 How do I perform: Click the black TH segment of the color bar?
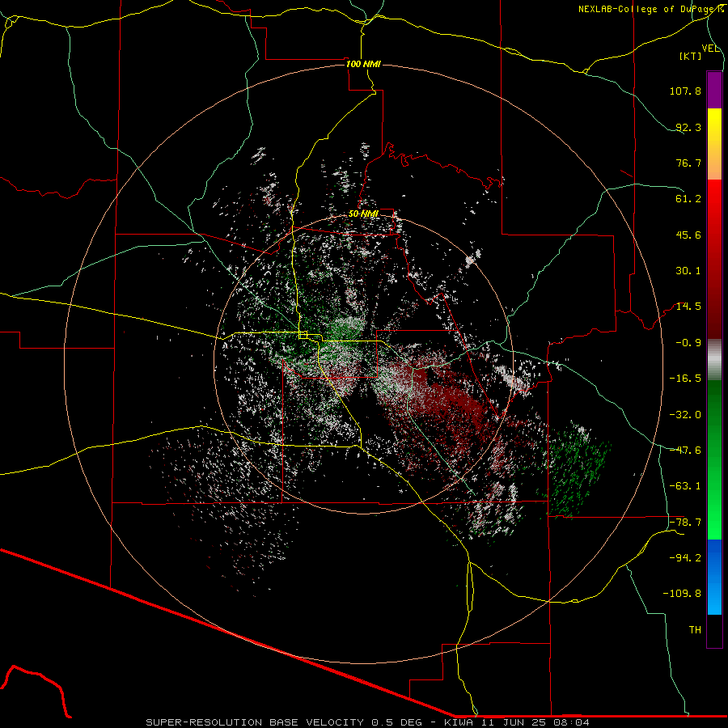pyautogui.click(x=714, y=630)
